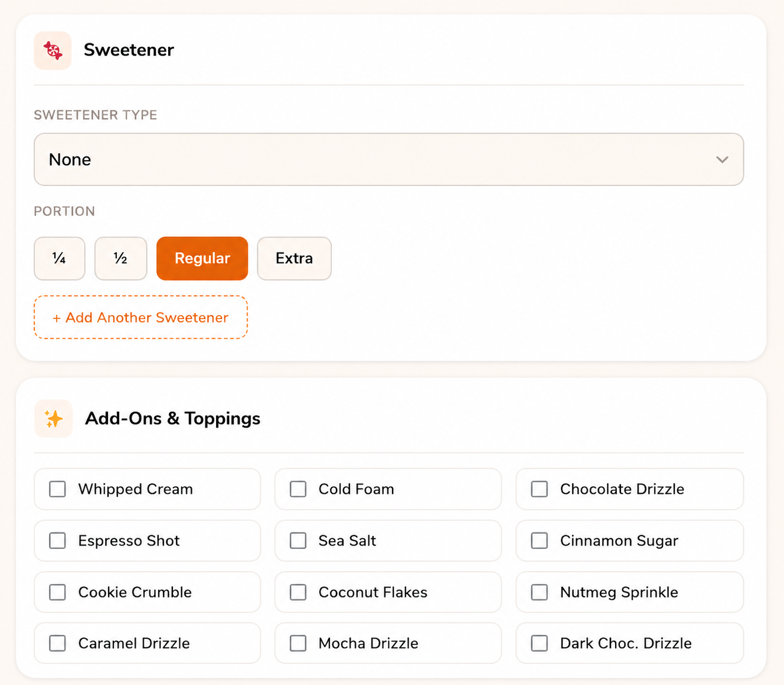Toggle the Sea Salt checkbox

[x=298, y=541]
